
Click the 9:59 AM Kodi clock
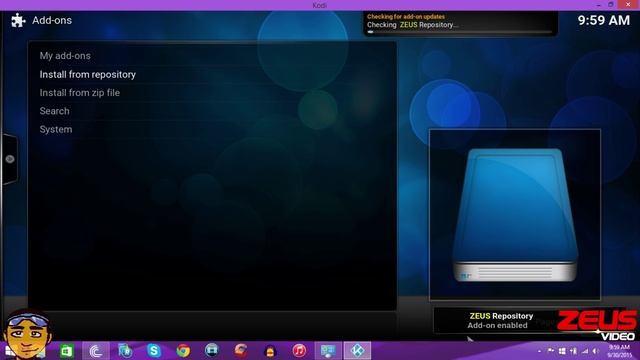coord(603,20)
